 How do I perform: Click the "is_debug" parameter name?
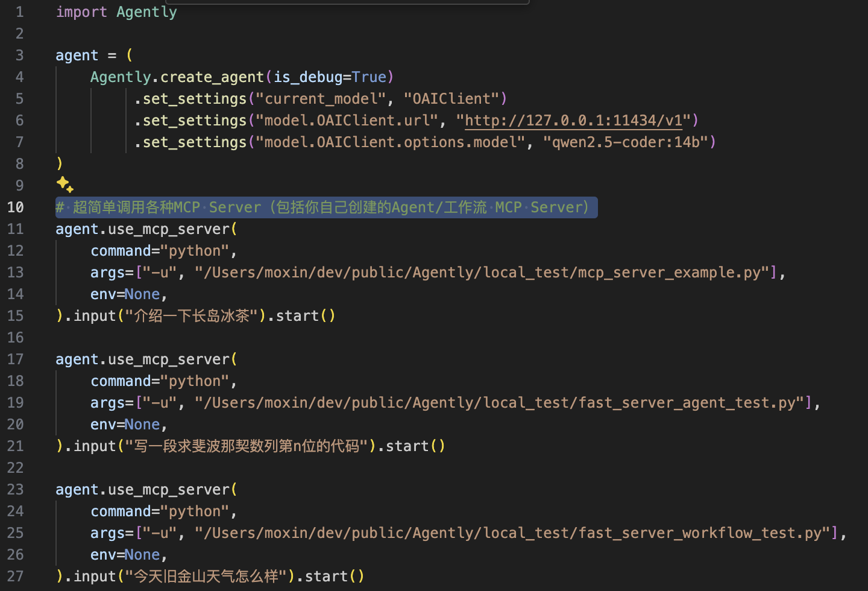[x=308, y=77]
